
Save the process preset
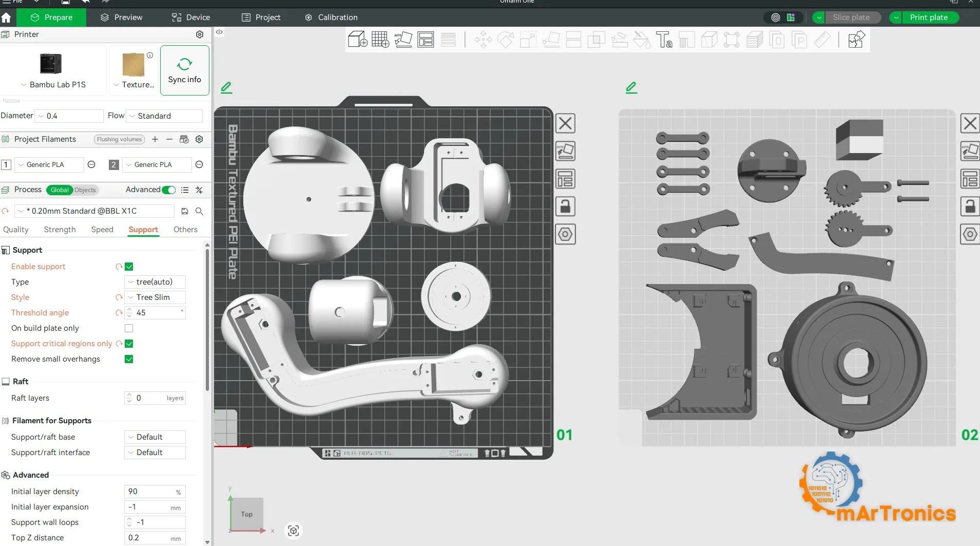click(185, 211)
